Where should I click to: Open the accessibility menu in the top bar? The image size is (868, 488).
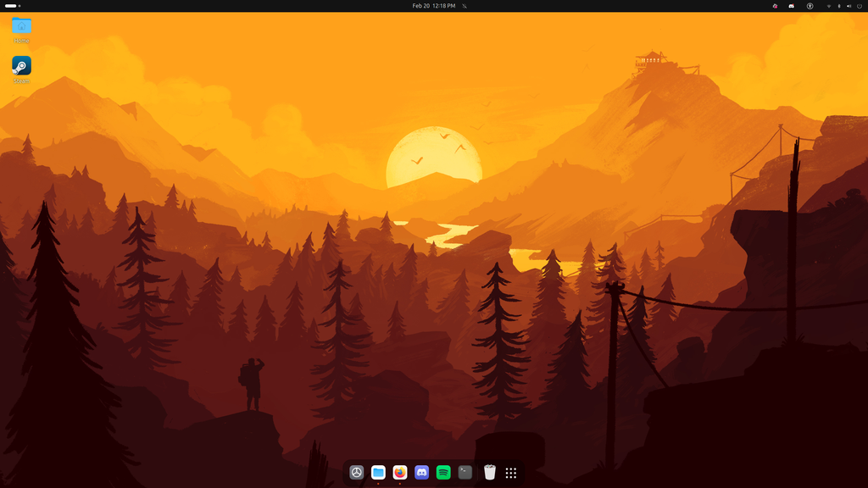click(x=810, y=6)
